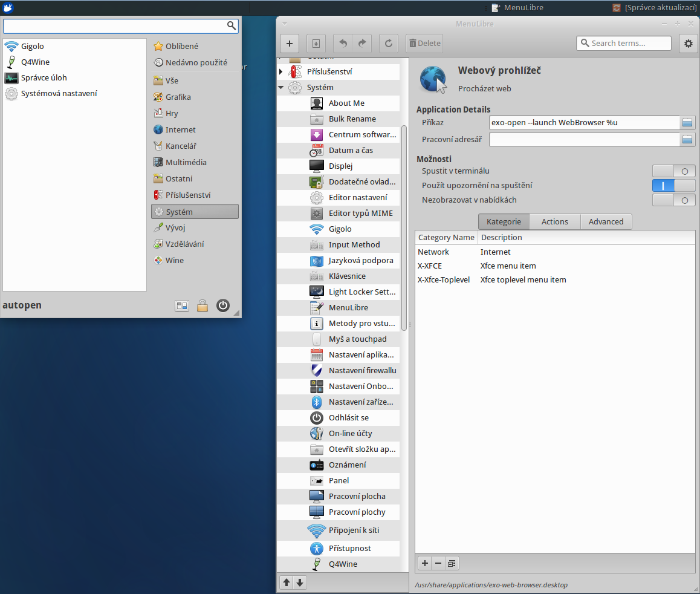Image resolution: width=700 pixels, height=594 pixels.
Task: Add a category with the plus button
Action: 425,563
